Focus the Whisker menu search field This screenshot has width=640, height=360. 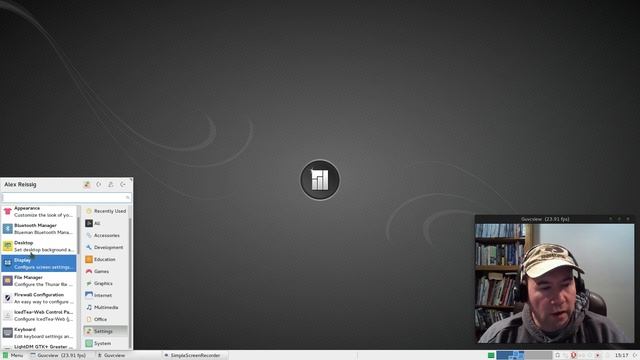(66, 198)
